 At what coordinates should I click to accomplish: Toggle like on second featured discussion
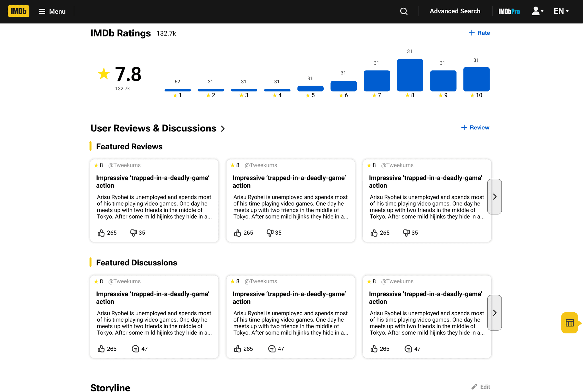pos(237,349)
